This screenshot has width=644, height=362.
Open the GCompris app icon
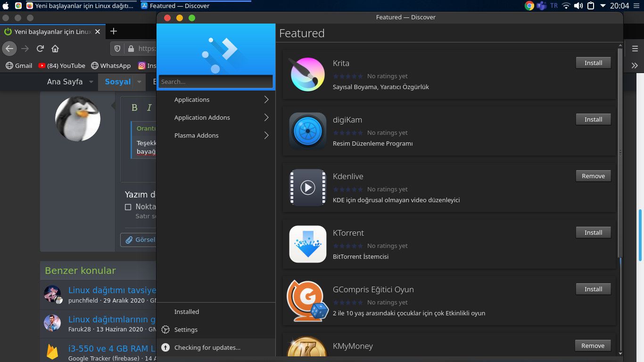(x=308, y=301)
